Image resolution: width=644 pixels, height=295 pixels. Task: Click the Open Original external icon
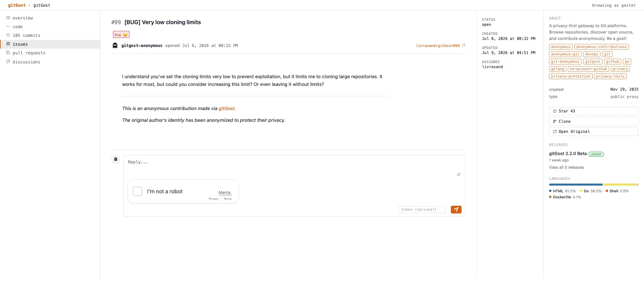pyautogui.click(x=555, y=132)
